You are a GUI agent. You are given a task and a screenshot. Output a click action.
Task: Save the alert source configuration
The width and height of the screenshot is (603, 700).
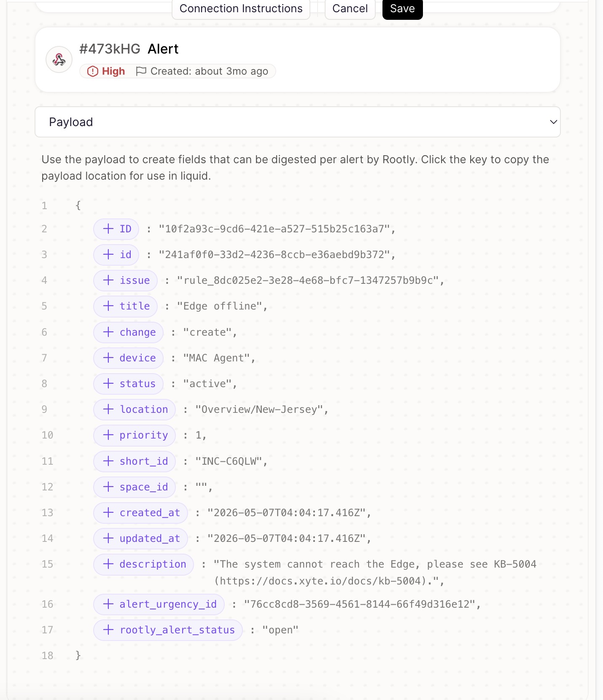pos(402,9)
